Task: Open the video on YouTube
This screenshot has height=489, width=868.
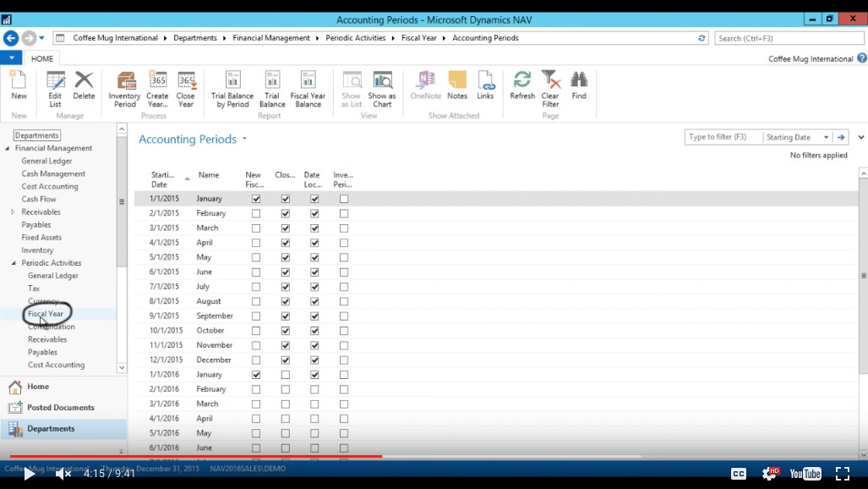Action: coord(805,474)
